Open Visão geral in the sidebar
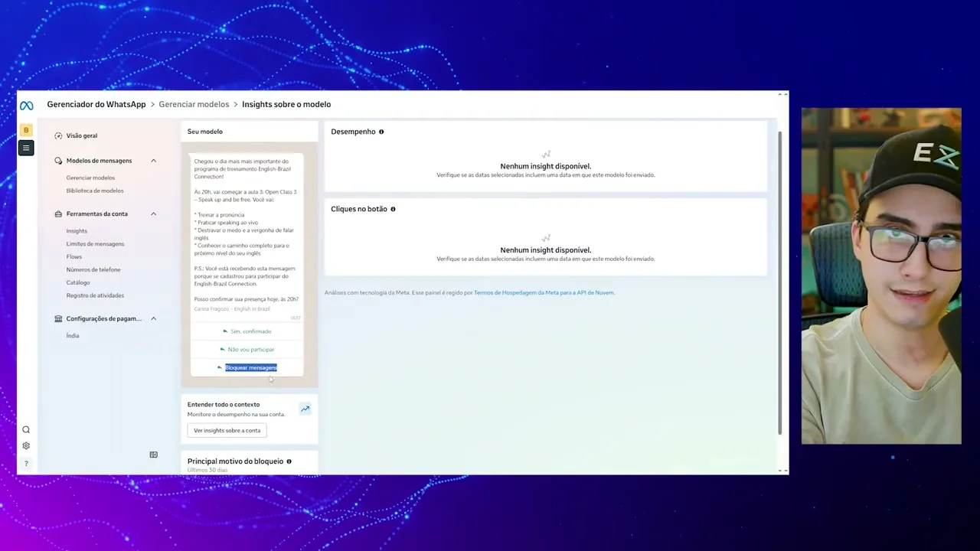980x551 pixels. pyautogui.click(x=82, y=135)
